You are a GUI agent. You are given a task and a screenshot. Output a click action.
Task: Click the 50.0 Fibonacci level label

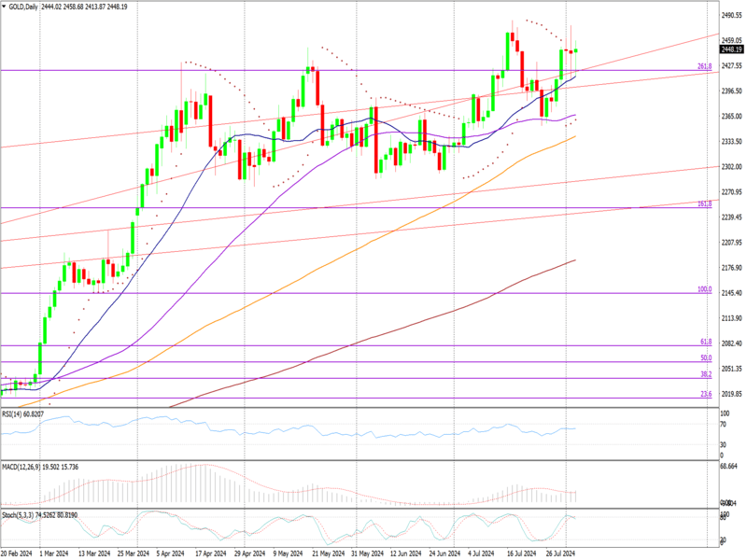707,357
